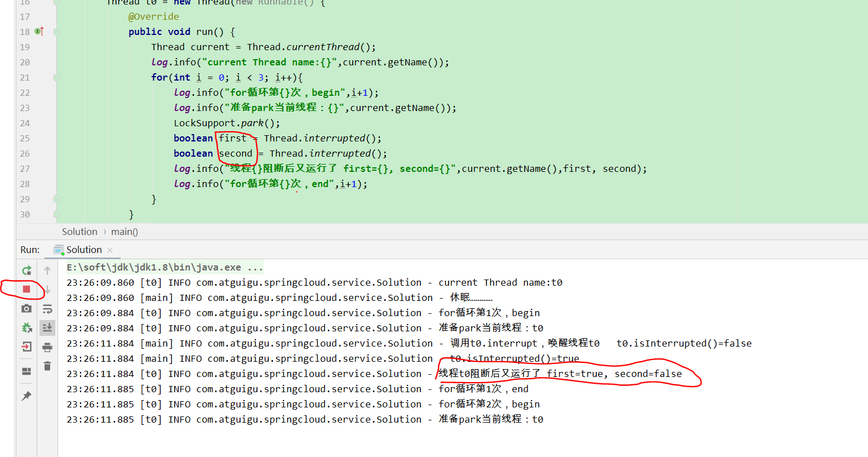Stop the running Solution process
Screen dimensions: 868x457
[26, 289]
